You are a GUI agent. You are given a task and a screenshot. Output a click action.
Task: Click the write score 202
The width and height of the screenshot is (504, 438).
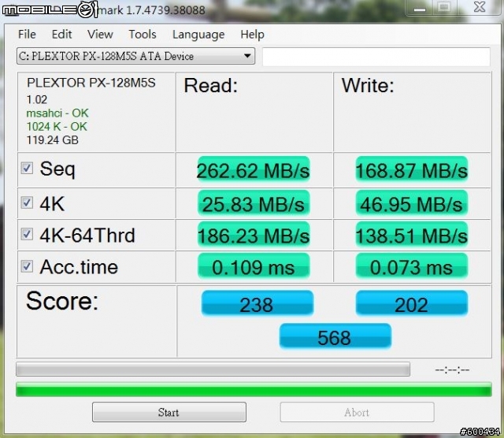pyautogui.click(x=411, y=303)
